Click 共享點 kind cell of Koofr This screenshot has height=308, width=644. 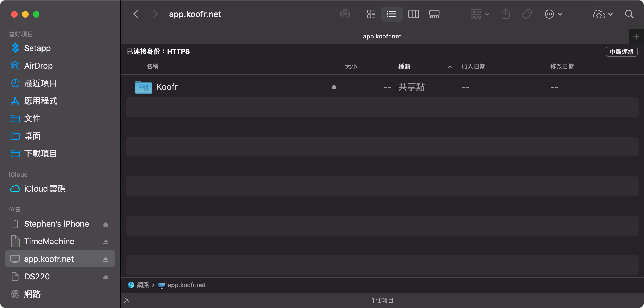coord(411,87)
